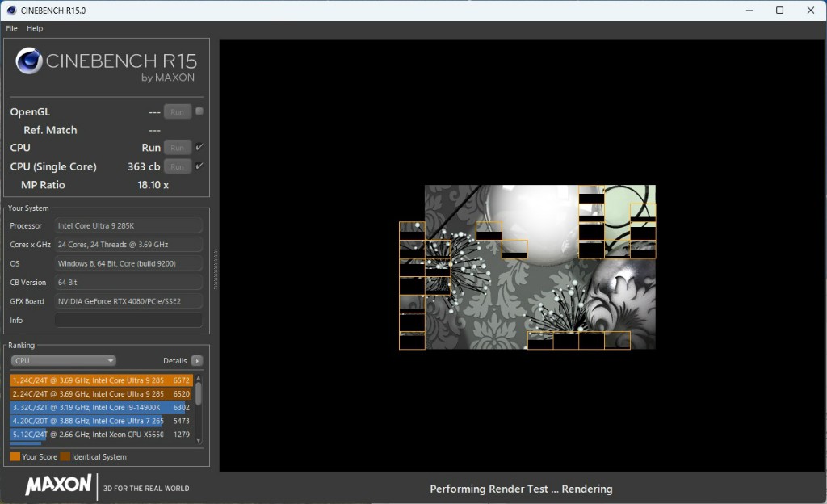Click the Cinebench sphere logo icon
Screen dimensions: 827x504
pos(29,61)
